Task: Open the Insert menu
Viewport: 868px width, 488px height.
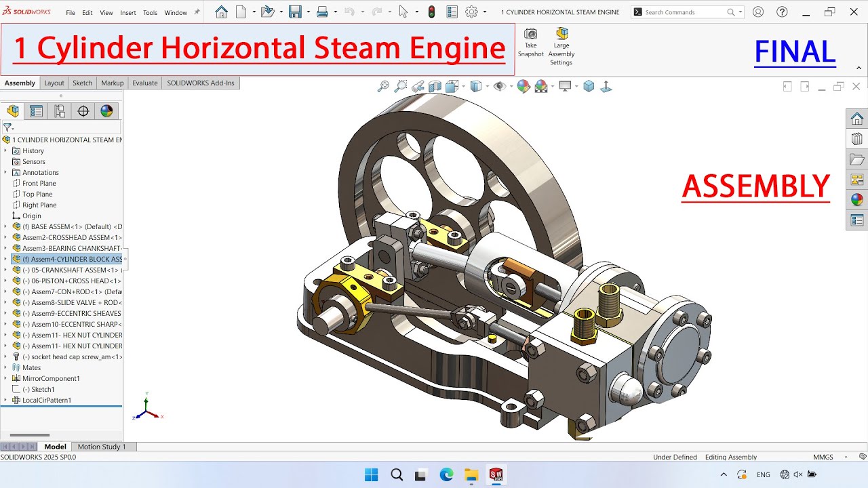Action: point(128,13)
